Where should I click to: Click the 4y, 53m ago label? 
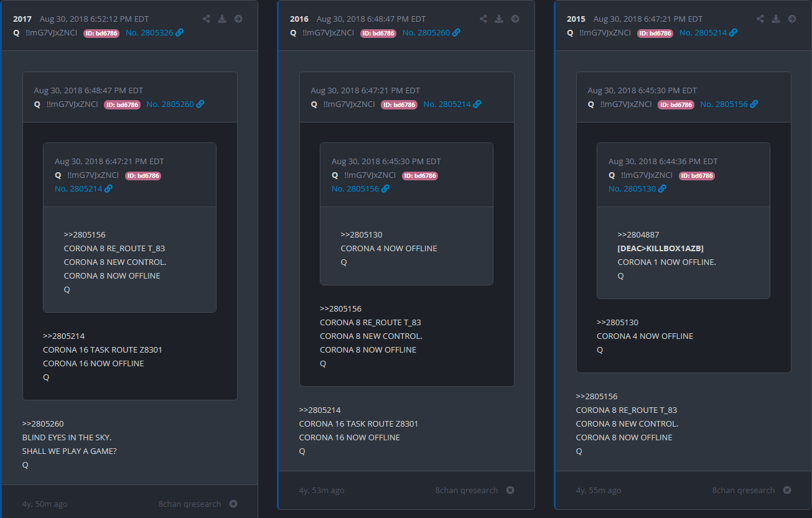(x=322, y=490)
